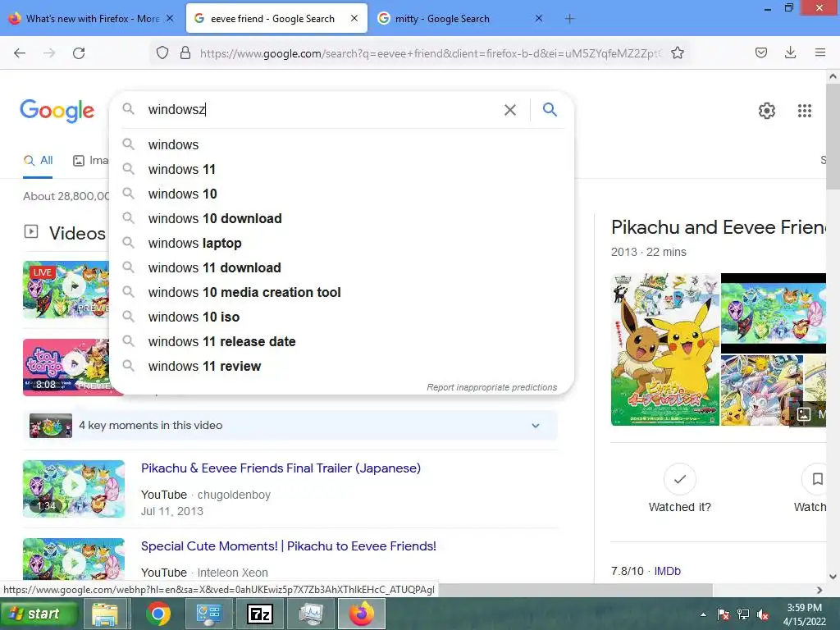
Task: Close the 'mitty - Google Search' tab
Action: click(x=539, y=18)
